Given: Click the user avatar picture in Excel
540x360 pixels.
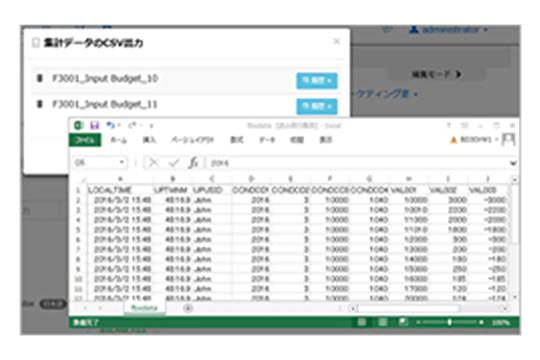Looking at the screenshot, I should [x=508, y=140].
